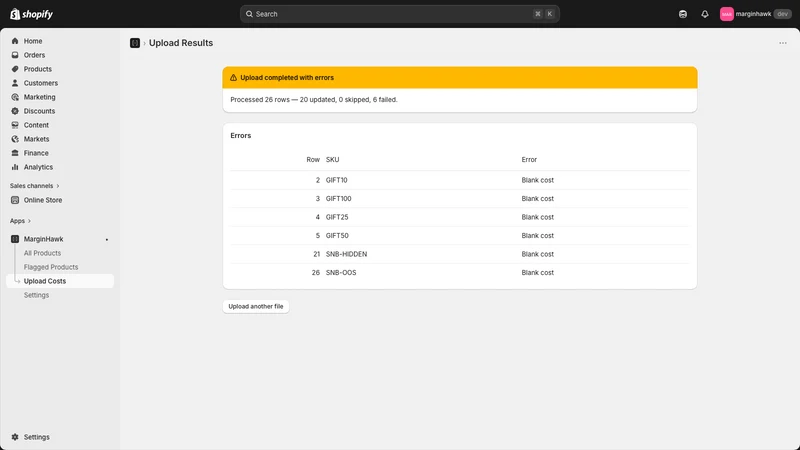The image size is (800, 450).
Task: Click the Errors card heading
Action: (x=241, y=136)
